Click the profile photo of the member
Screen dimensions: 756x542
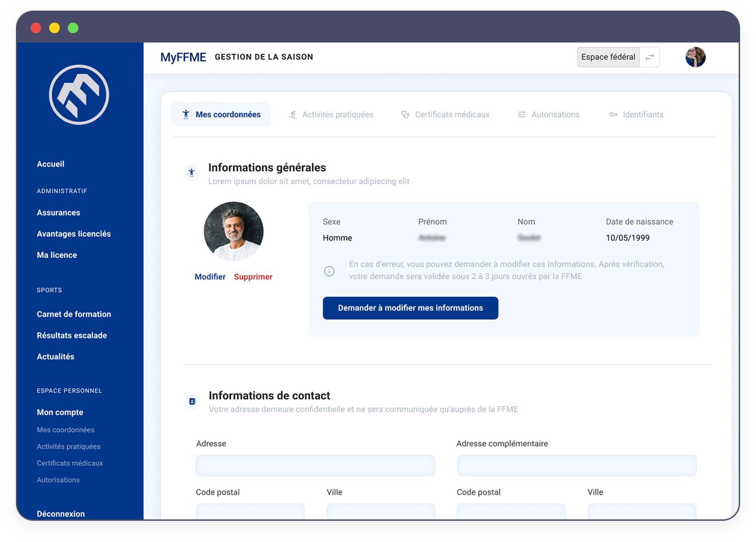(233, 231)
